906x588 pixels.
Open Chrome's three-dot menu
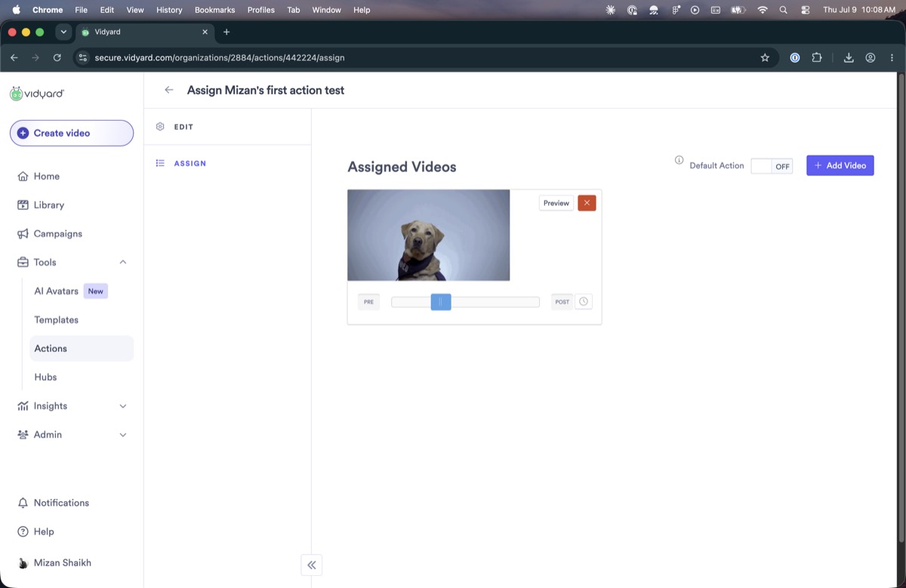tap(892, 57)
